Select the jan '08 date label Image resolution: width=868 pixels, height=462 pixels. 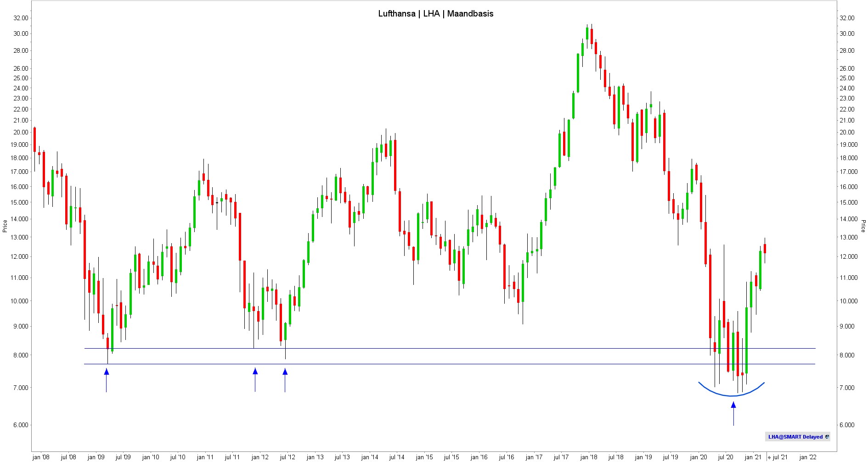[41, 457]
